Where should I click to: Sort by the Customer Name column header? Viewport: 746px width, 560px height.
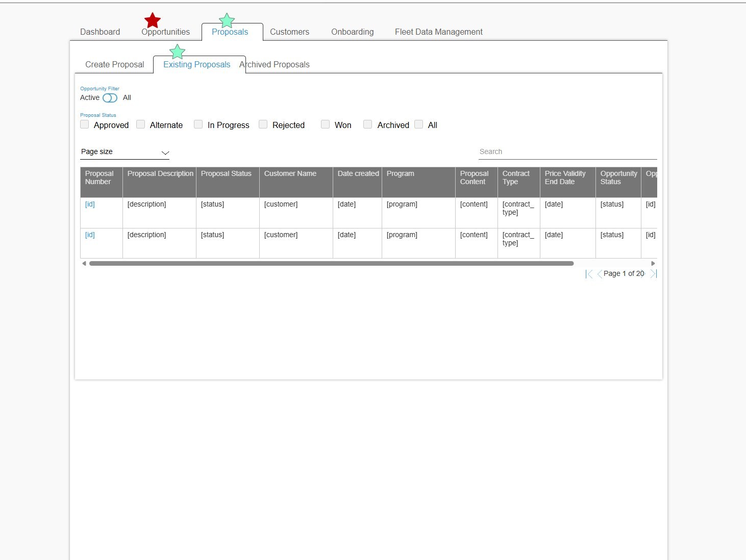point(296,182)
